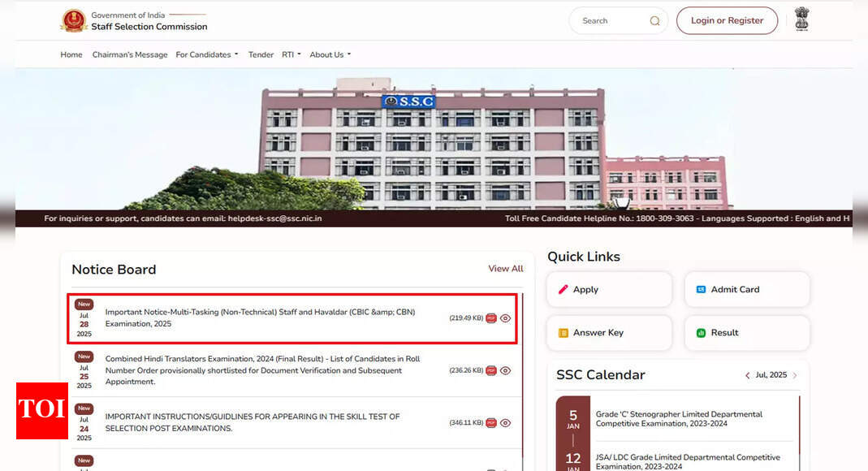Click the Login or Register button

pyautogui.click(x=727, y=21)
